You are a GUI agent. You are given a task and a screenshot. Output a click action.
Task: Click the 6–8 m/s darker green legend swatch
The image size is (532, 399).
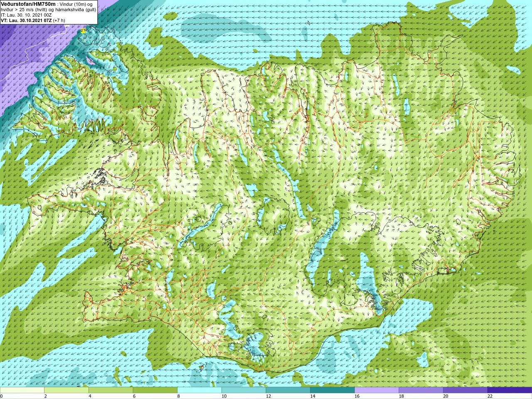click(x=155, y=390)
